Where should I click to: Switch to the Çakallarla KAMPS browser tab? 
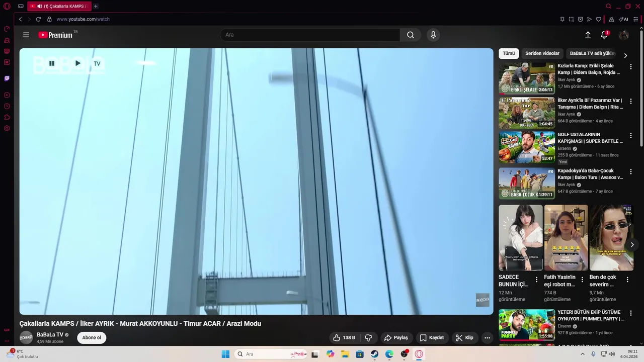pos(59,6)
